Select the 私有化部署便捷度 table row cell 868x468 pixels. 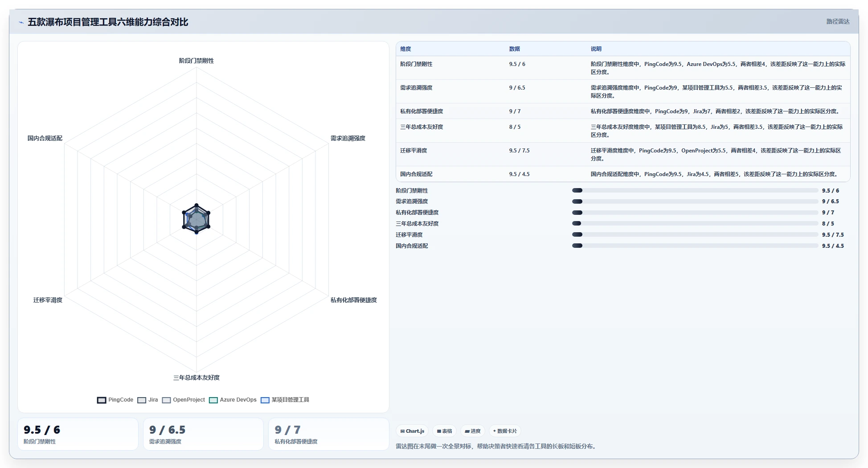[x=422, y=111]
